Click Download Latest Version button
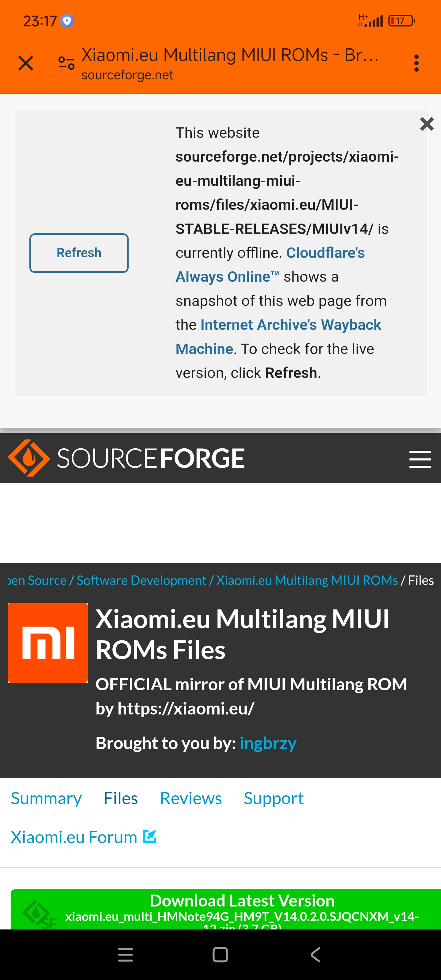The image size is (441, 980). (x=226, y=910)
